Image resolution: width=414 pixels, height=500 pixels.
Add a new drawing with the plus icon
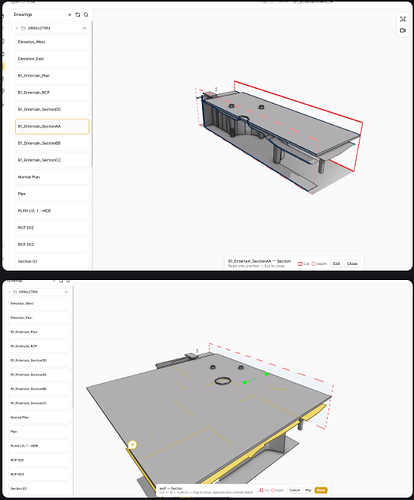(x=70, y=15)
